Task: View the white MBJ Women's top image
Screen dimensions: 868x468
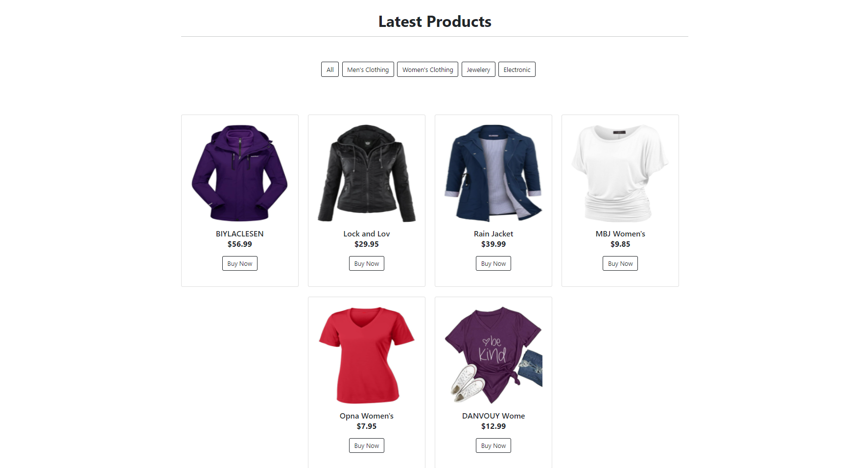Action: (620, 173)
